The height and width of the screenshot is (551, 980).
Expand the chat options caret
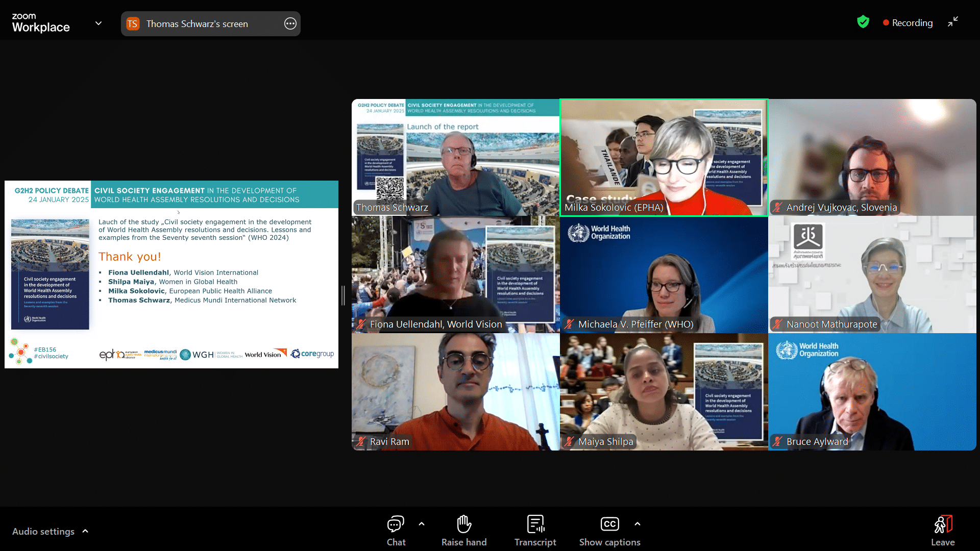click(422, 523)
